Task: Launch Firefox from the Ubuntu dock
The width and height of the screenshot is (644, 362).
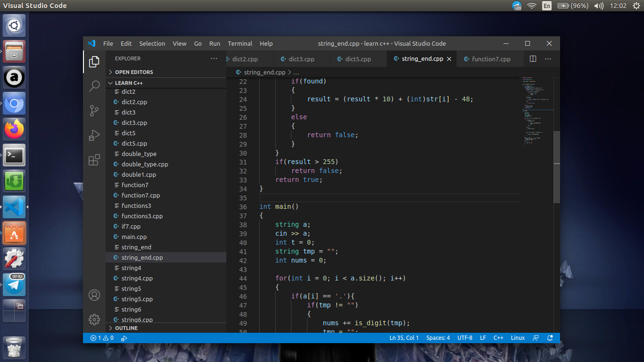Action: pos(14,129)
